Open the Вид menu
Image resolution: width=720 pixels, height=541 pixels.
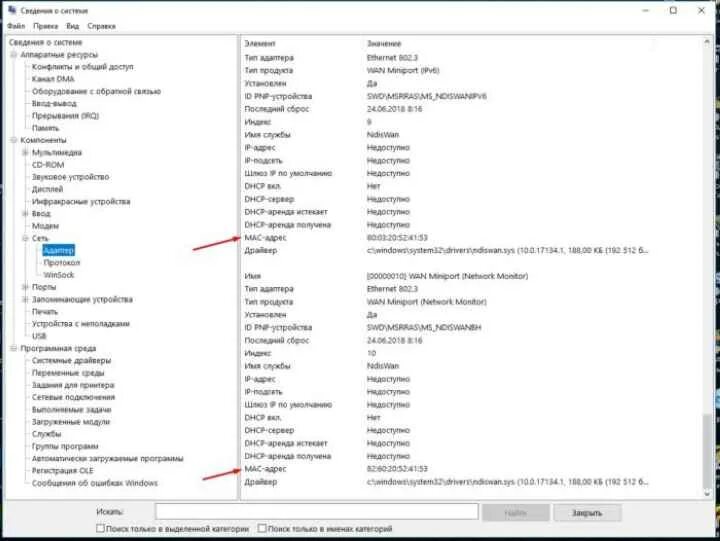[x=73, y=26]
